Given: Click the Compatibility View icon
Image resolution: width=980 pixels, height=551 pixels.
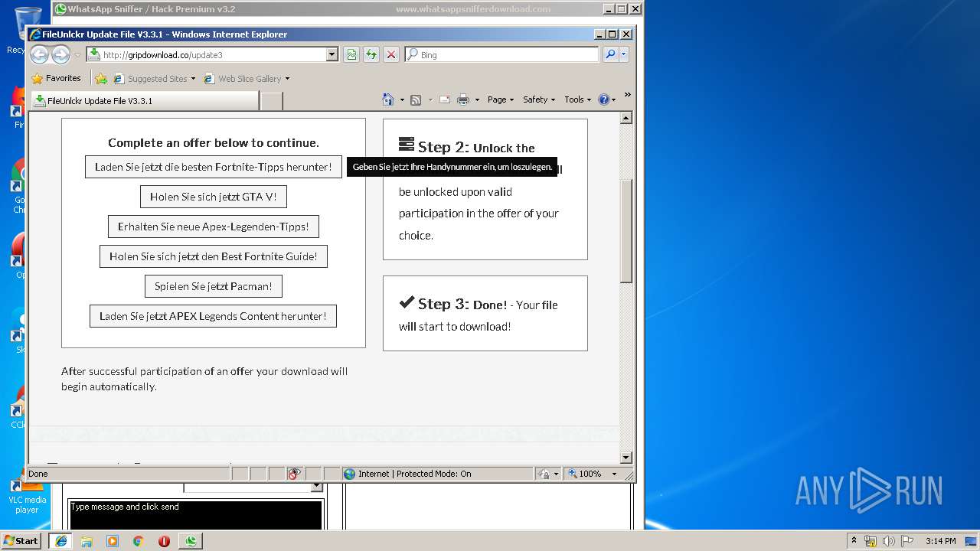Looking at the screenshot, I should click(x=351, y=54).
